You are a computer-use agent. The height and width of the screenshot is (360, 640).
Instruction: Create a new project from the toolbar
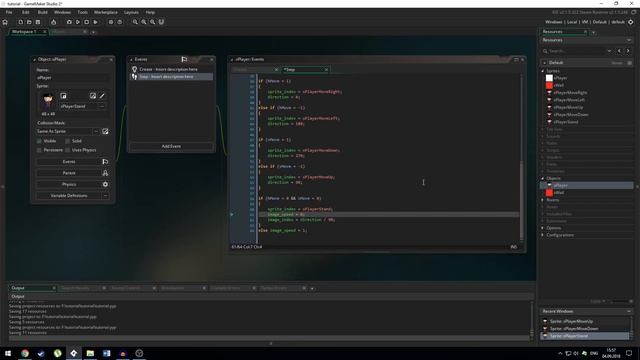click(20, 22)
